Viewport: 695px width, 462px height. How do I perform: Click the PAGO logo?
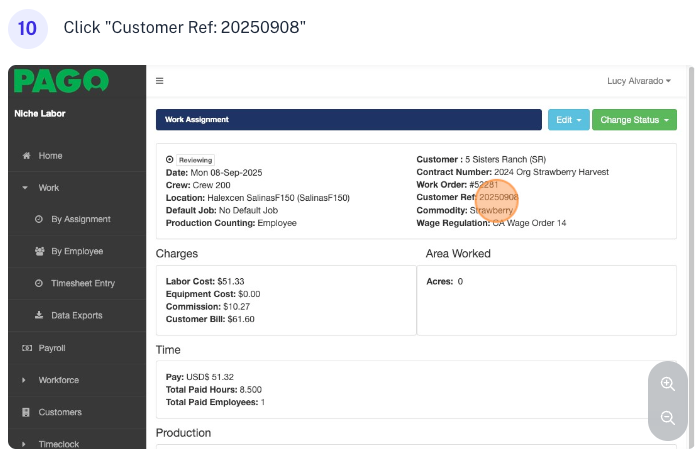[62, 81]
